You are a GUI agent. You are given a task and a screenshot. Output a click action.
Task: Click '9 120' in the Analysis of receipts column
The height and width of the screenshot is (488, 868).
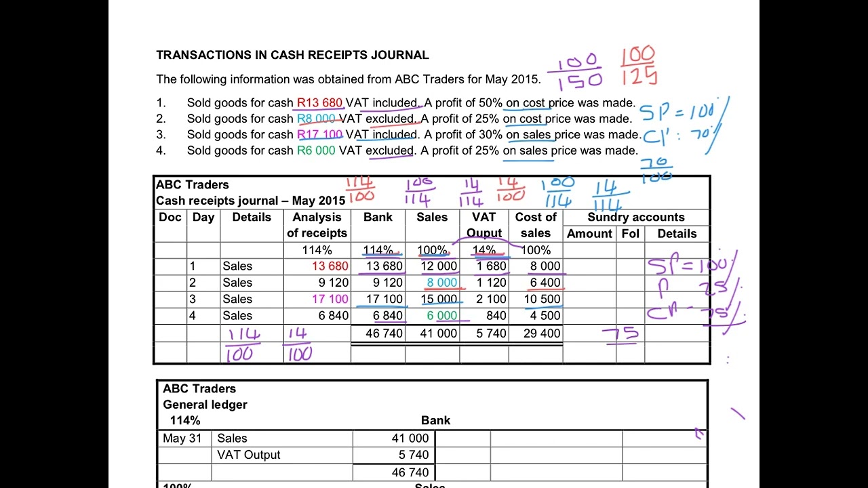tap(334, 283)
